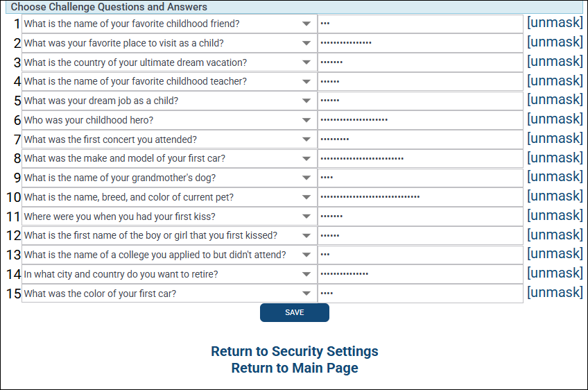Unmask the current pet answer in row 10

coord(555,196)
